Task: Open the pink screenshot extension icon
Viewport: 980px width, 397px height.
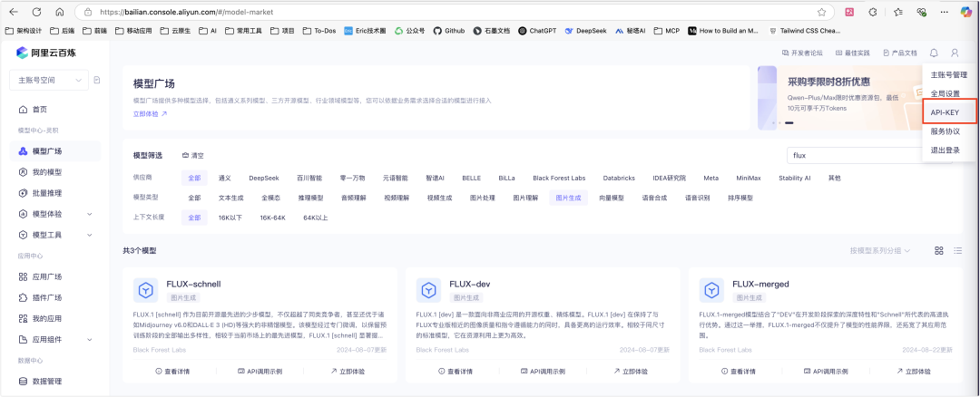Action: pyautogui.click(x=849, y=12)
